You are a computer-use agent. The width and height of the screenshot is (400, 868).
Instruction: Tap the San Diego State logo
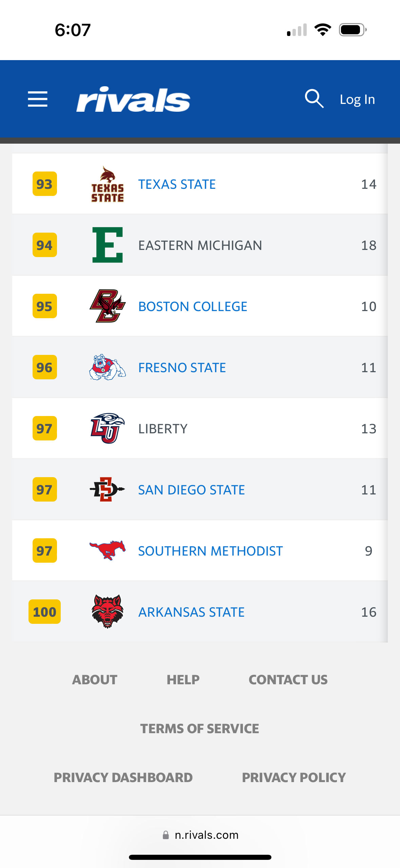pyautogui.click(x=108, y=489)
